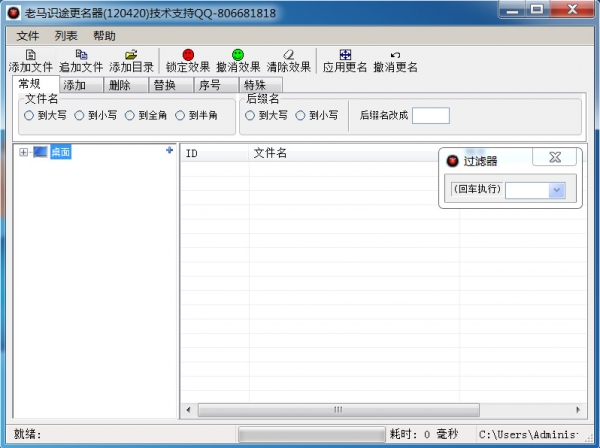Click the blue plus icon in tree panel

(x=170, y=150)
